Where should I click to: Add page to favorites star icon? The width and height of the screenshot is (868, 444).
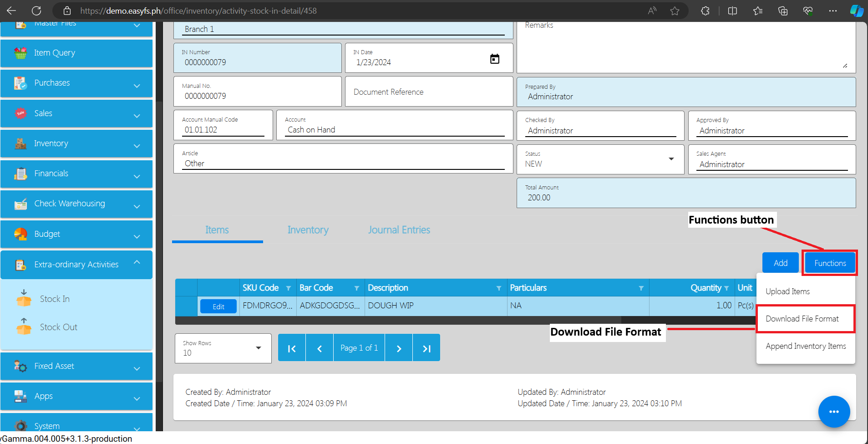[675, 10]
